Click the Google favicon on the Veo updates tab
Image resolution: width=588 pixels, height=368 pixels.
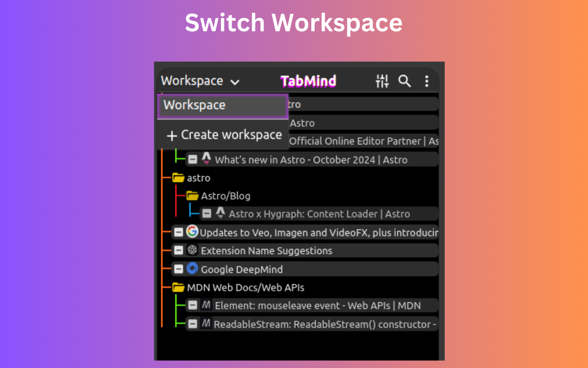[192, 232]
